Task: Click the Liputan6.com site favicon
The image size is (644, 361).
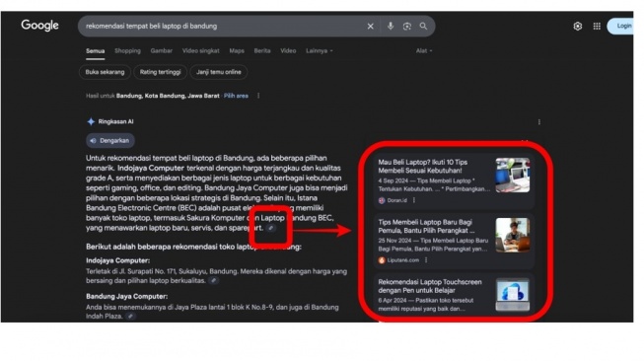Action: pos(382,260)
